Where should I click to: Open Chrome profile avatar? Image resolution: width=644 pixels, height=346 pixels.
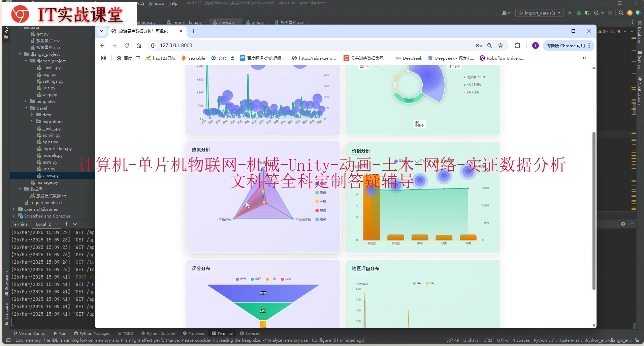point(535,46)
